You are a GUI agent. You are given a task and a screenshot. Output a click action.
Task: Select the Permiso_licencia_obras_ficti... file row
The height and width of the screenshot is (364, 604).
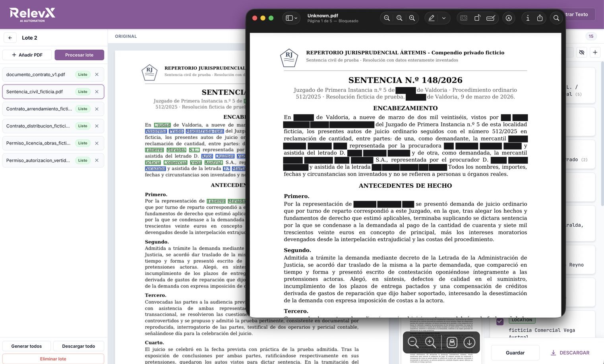click(x=53, y=143)
